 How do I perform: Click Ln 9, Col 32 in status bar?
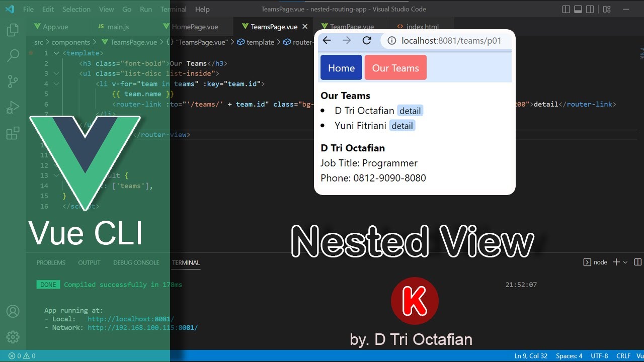(x=531, y=356)
